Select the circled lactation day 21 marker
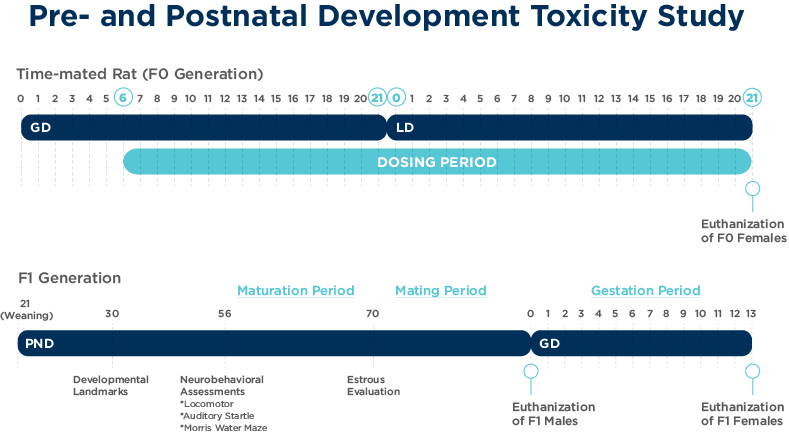Image resolution: width=789 pixels, height=445 pixels. pos(752,97)
